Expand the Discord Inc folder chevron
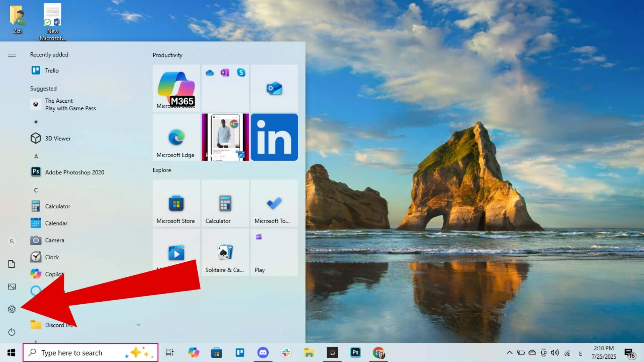 coord(139,325)
